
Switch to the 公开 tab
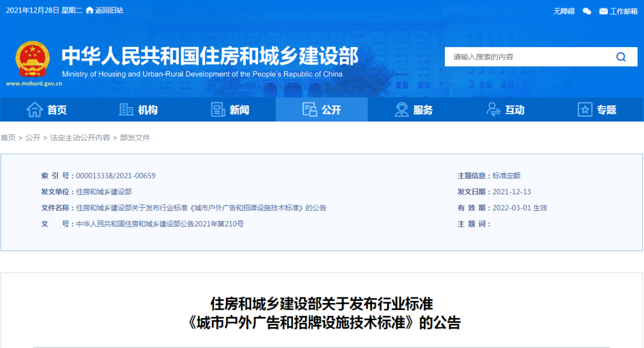[x=321, y=110]
